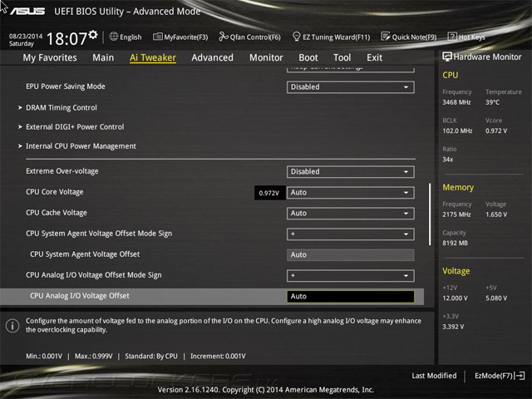This screenshot has height=399, width=532.
Task: Click the Quick Note pencil icon
Action: (x=386, y=37)
